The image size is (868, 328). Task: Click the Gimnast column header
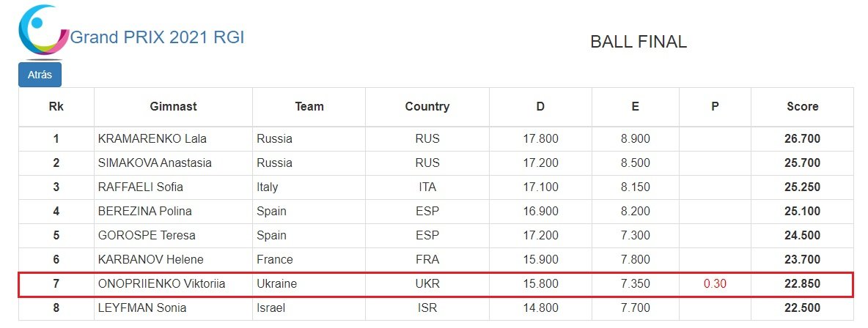point(173,106)
